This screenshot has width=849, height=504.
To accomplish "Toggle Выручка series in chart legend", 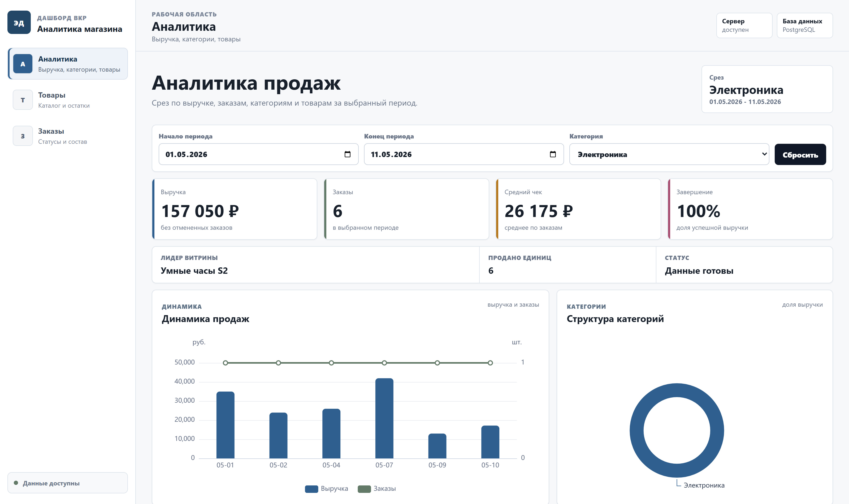I will tap(326, 489).
